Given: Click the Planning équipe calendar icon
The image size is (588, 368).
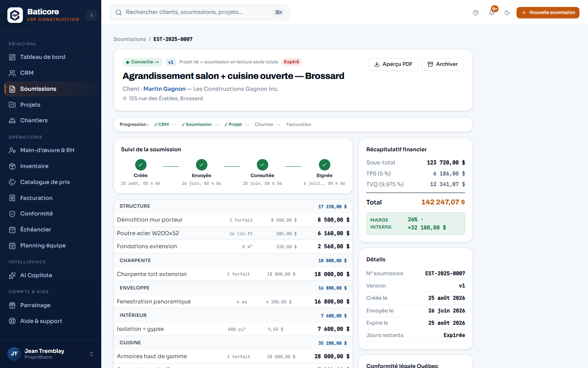Looking at the screenshot, I should click(12, 245).
